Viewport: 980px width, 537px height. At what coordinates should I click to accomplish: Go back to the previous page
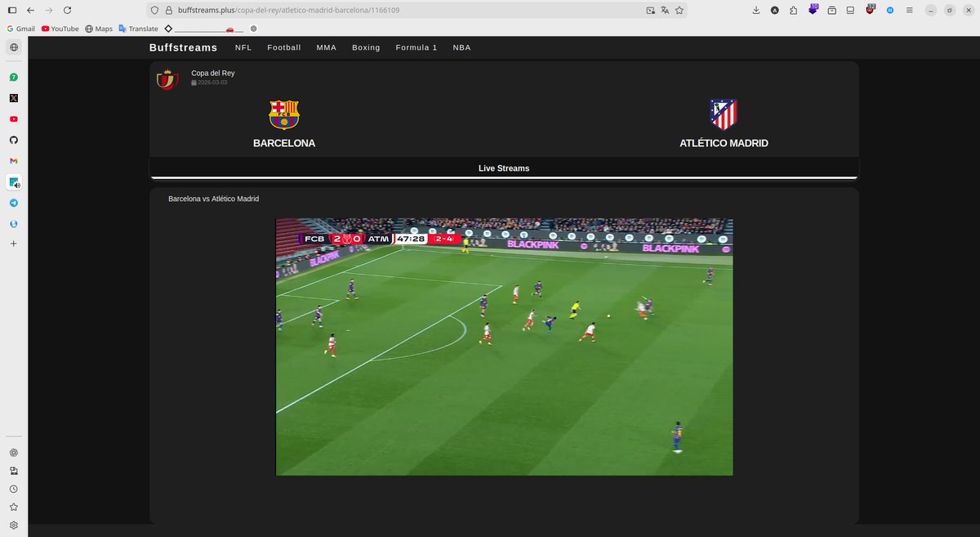pos(30,10)
